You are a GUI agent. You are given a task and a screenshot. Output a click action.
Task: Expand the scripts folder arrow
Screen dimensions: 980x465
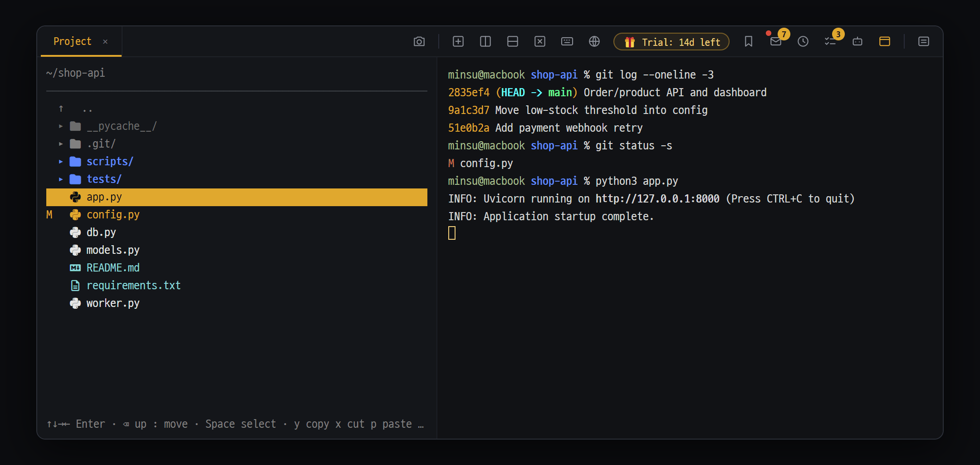pos(61,162)
